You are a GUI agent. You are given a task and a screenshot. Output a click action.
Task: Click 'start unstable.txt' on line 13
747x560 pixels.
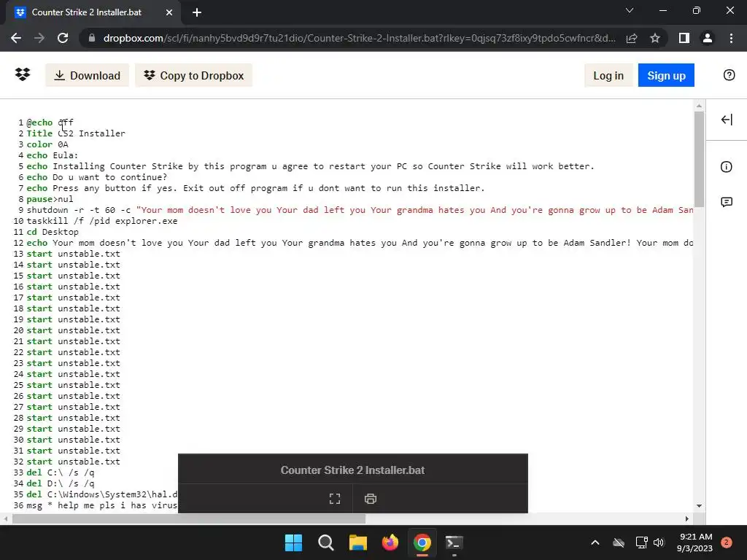coord(74,254)
